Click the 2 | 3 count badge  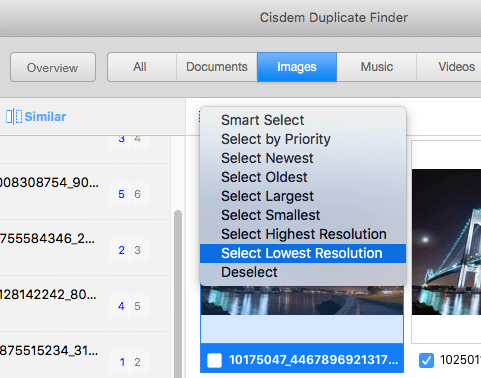129,250
